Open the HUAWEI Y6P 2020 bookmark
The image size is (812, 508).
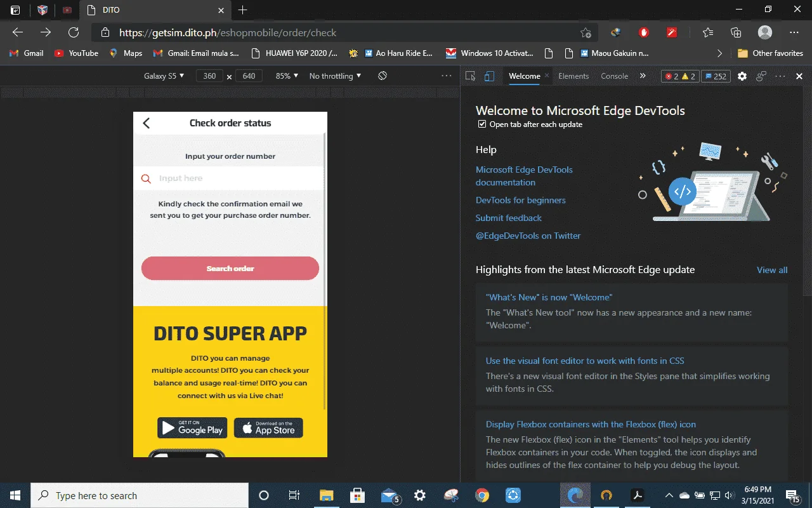[294, 53]
